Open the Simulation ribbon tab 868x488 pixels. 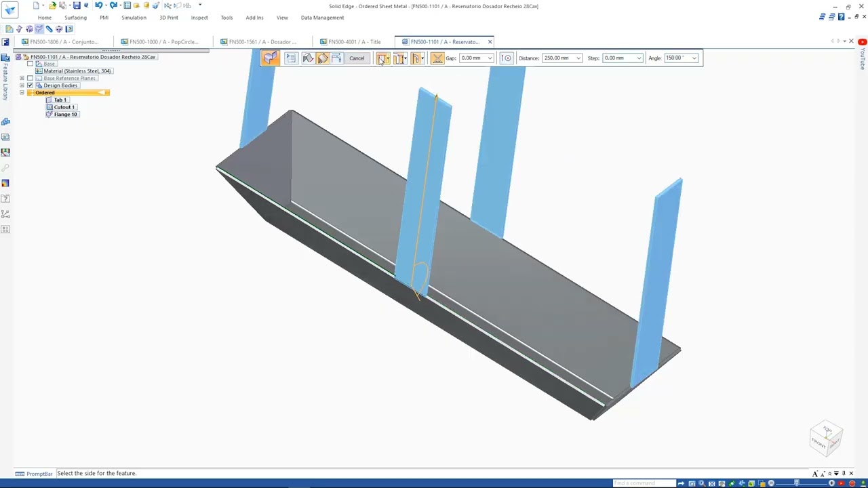coord(134,18)
